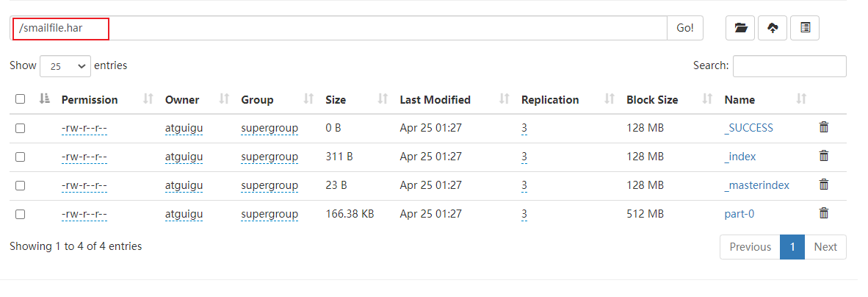Sort by the Name column sort icon
The image size is (868, 297).
[801, 99]
